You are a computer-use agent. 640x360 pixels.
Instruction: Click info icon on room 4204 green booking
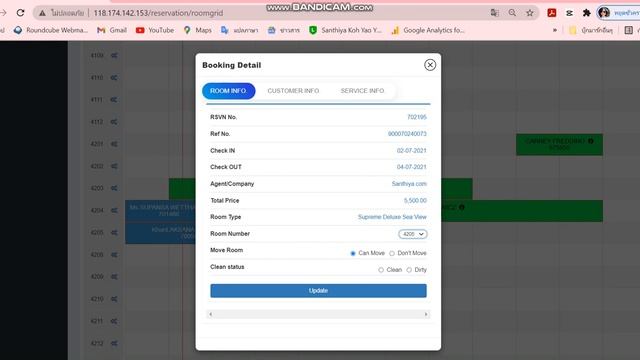pos(462,207)
